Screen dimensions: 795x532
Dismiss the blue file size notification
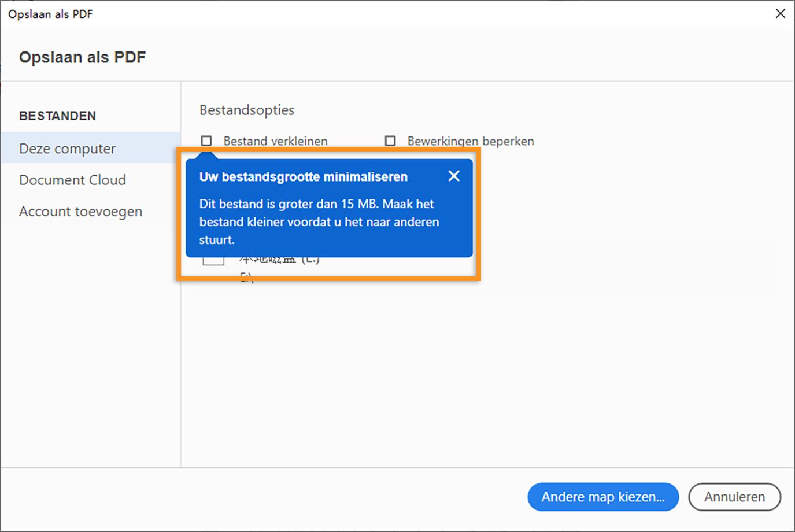[454, 176]
